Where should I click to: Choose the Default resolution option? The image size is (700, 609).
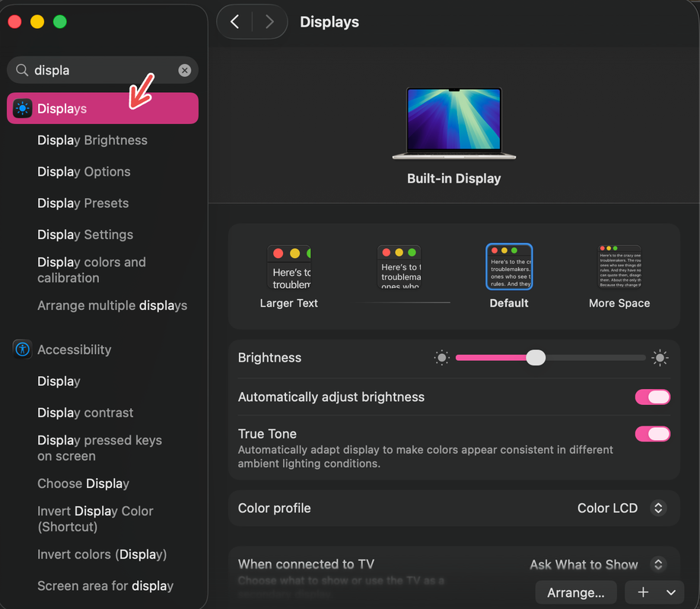[x=509, y=276]
